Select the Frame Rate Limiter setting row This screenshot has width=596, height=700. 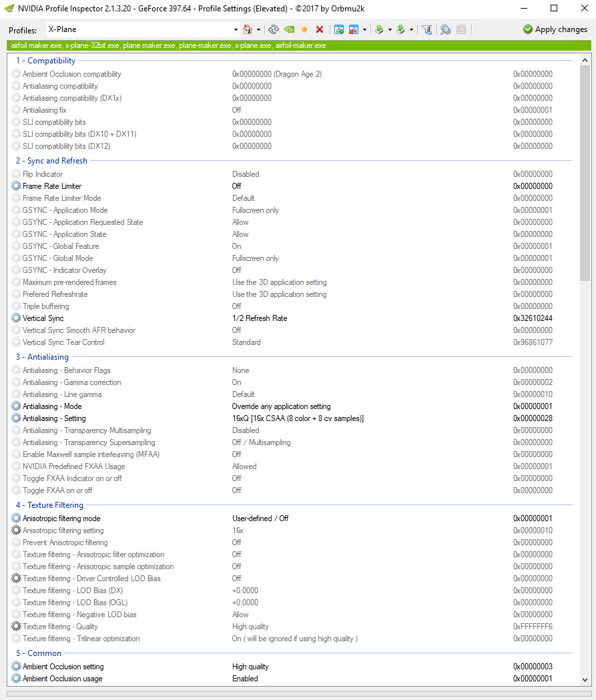pos(293,186)
